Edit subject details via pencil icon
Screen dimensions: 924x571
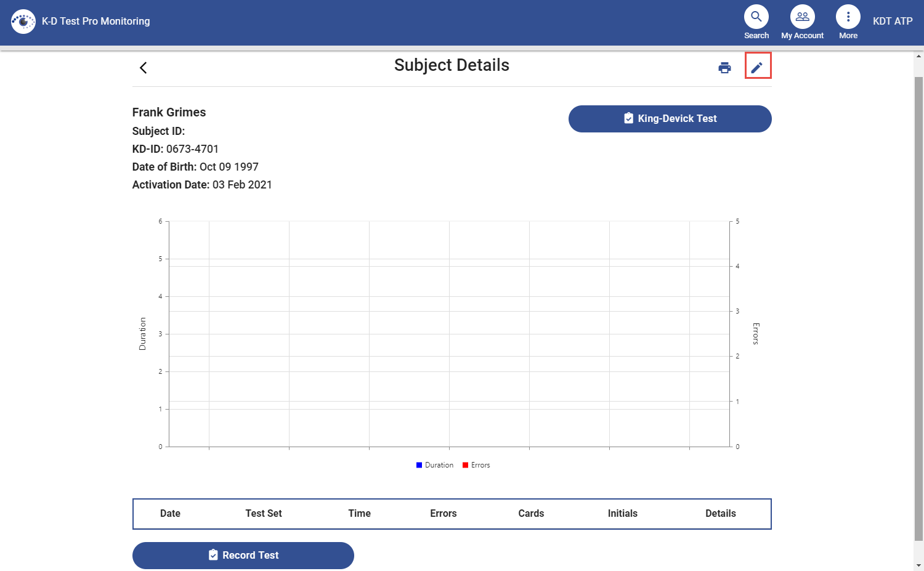click(758, 67)
